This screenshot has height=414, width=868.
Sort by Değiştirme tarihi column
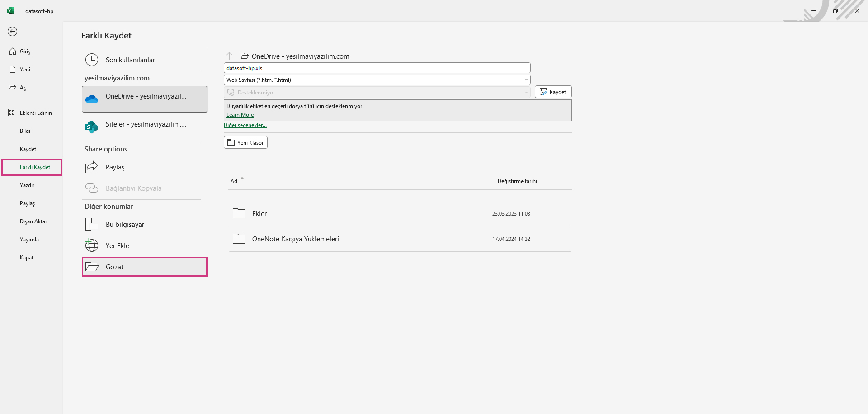coord(517,181)
